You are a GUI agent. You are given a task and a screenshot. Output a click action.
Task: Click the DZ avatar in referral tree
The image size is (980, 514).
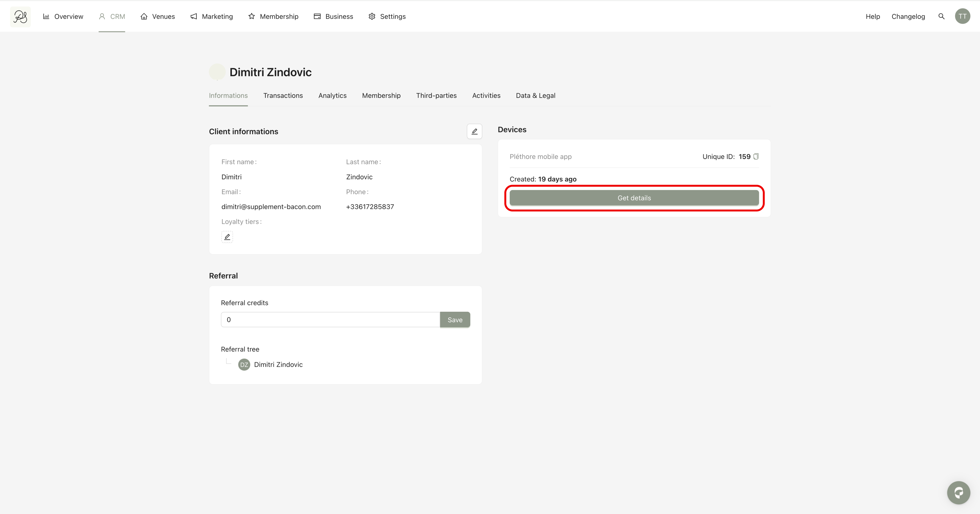point(244,364)
